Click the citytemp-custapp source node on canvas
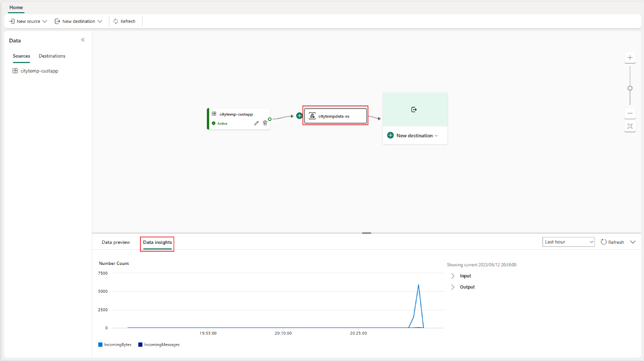Viewport: 644px width, 361px height. coord(239,119)
